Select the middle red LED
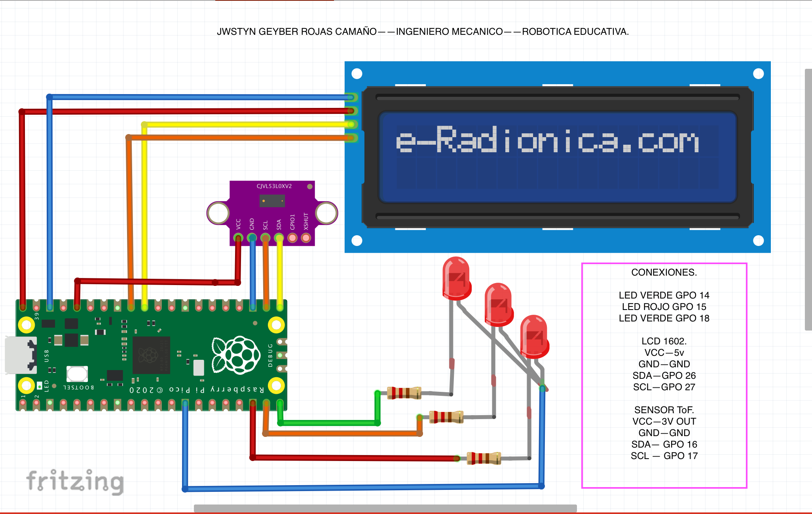812x514 pixels. pyautogui.click(x=499, y=304)
